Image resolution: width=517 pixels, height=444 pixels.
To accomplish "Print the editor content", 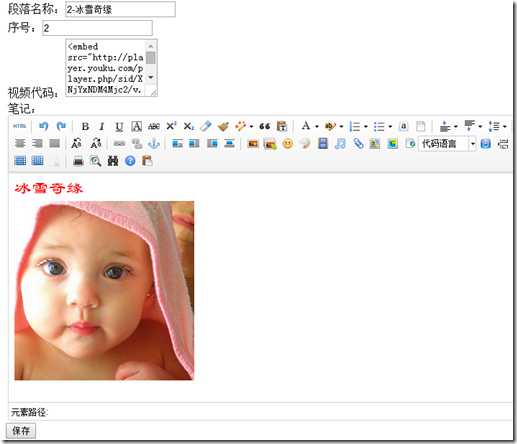I will pos(78,161).
